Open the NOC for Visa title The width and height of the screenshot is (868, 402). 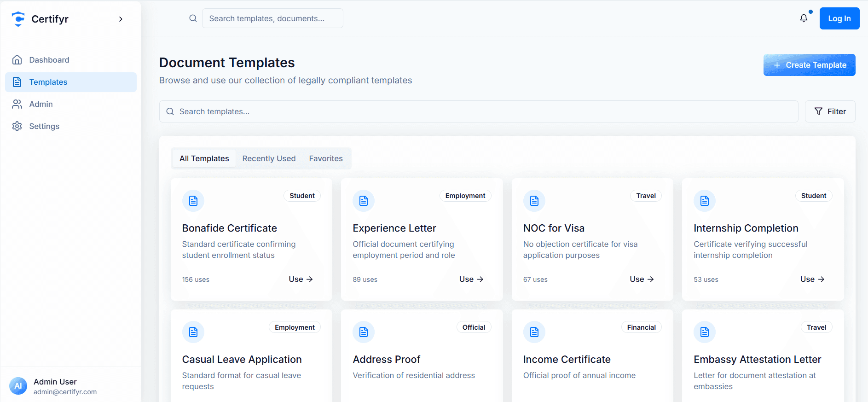pos(554,228)
